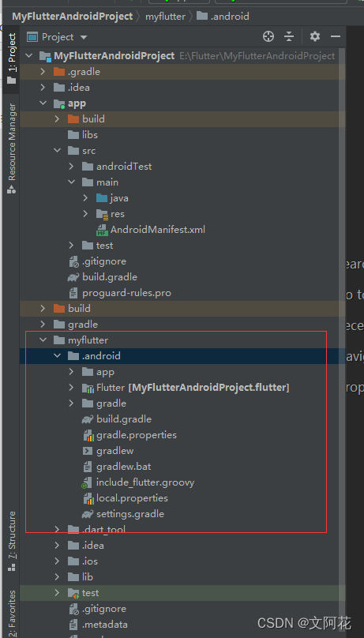Expand the lib folder

pos(58,577)
